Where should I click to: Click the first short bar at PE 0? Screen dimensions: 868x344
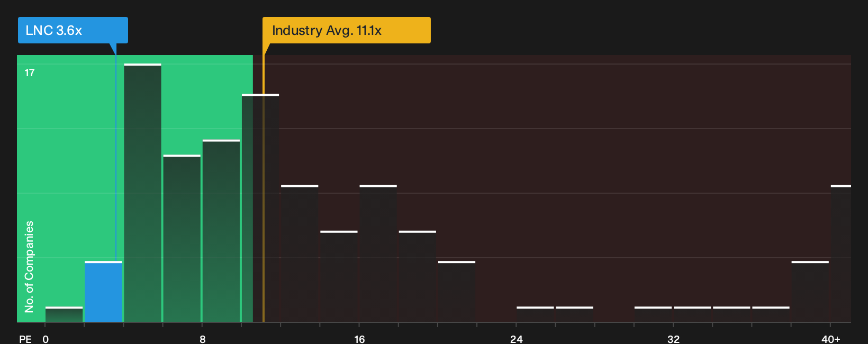tap(64, 314)
